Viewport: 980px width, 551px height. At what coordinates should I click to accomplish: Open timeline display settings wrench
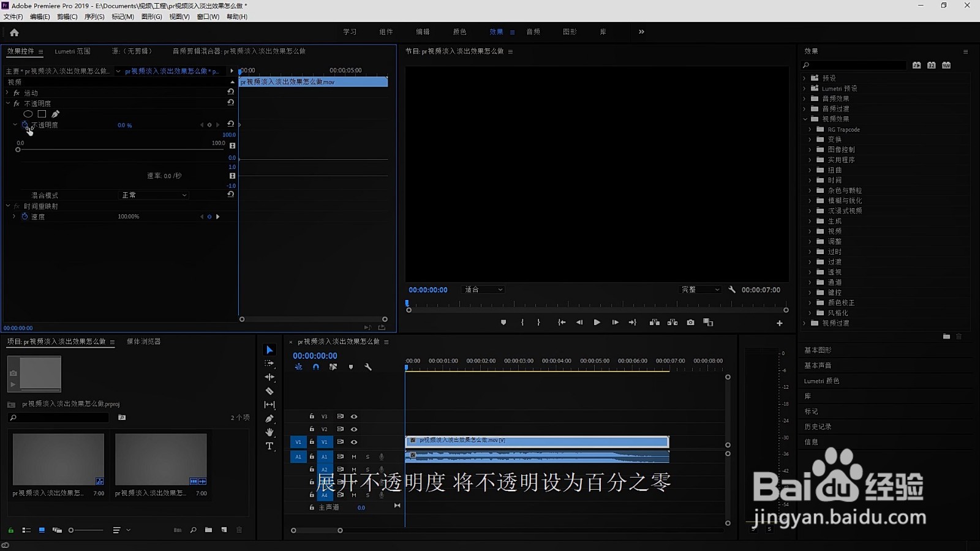coord(368,367)
